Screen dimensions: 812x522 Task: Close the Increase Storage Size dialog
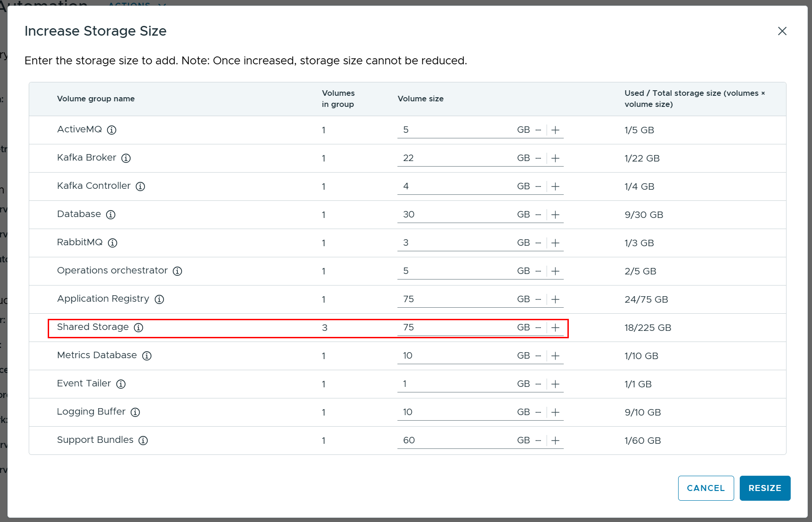[x=782, y=31]
